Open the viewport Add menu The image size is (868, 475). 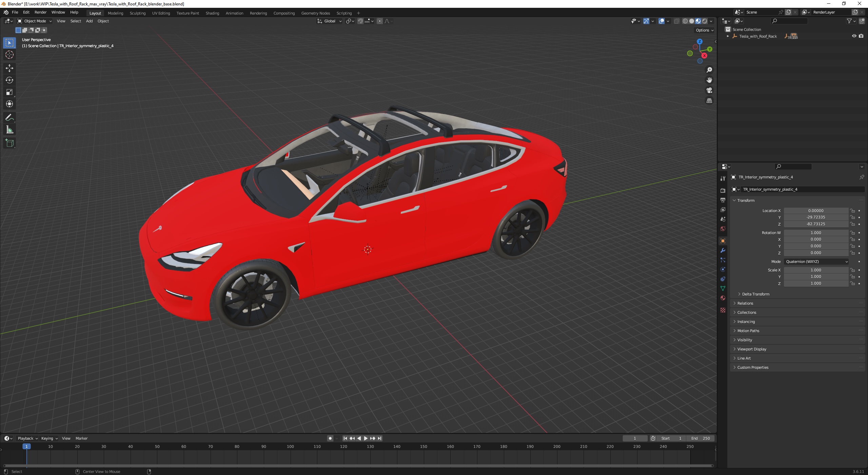(89, 21)
